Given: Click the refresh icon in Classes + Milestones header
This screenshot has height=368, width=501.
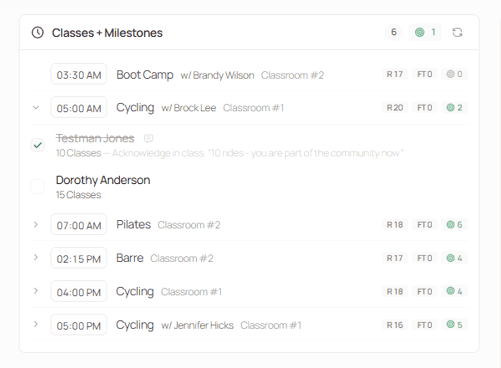Looking at the screenshot, I should click(x=457, y=32).
